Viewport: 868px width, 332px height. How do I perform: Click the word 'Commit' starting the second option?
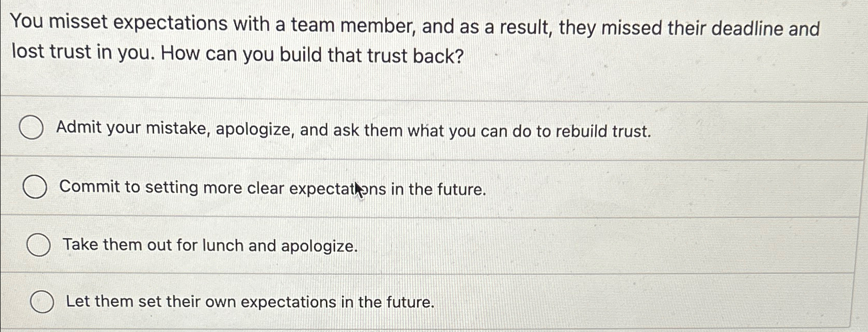[x=87, y=187]
